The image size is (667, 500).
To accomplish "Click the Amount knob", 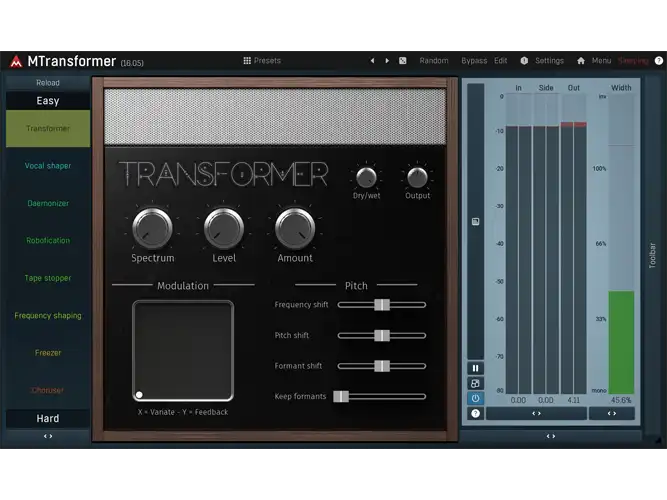I will click(x=295, y=228).
